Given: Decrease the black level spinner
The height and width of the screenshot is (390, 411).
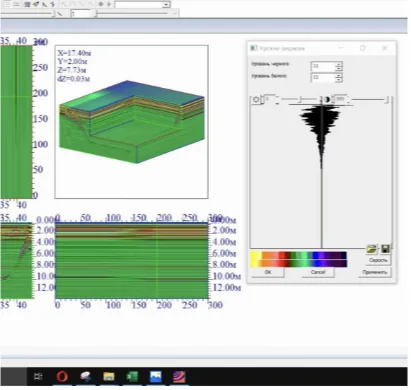Looking at the screenshot, I should [338, 69].
